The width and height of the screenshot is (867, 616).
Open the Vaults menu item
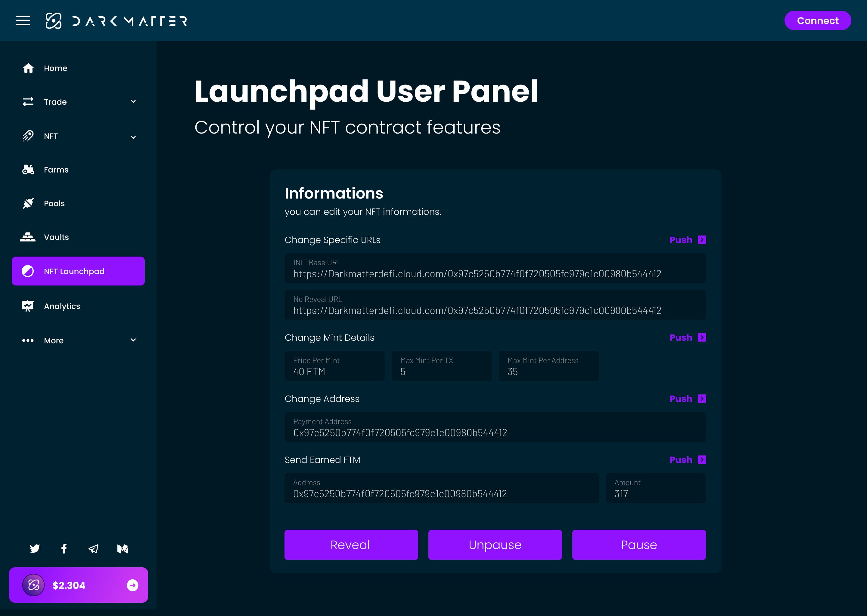56,237
